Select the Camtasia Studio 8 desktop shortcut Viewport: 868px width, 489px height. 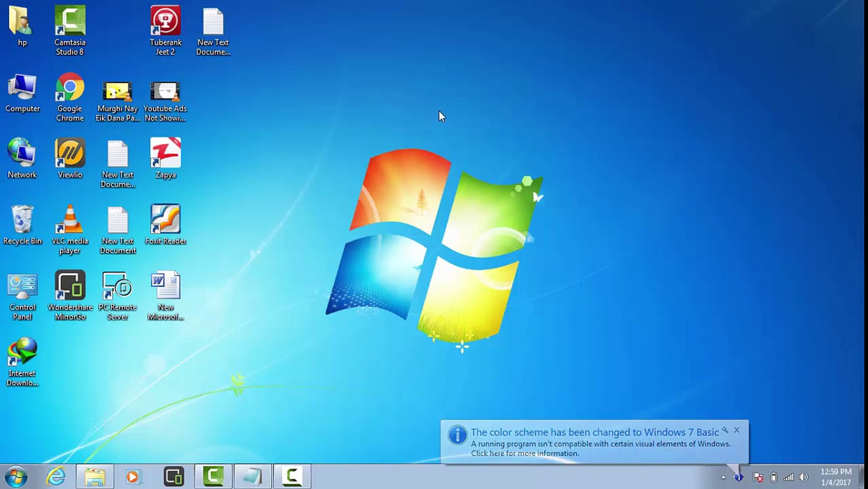pyautogui.click(x=70, y=30)
